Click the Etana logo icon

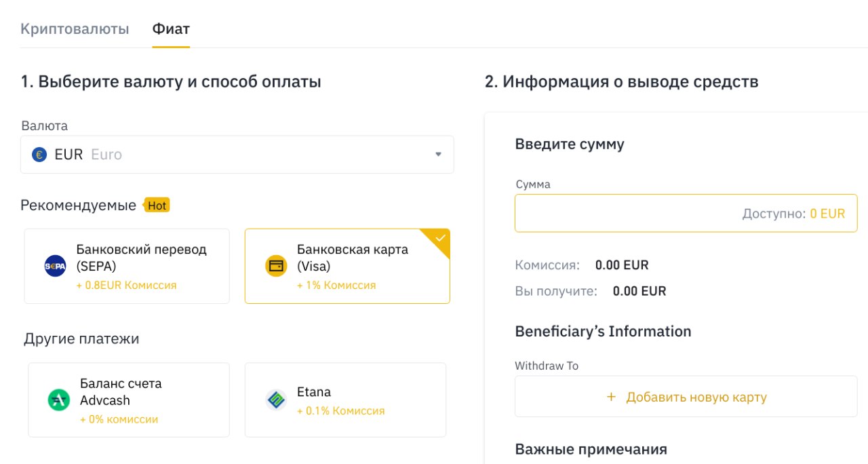276,400
